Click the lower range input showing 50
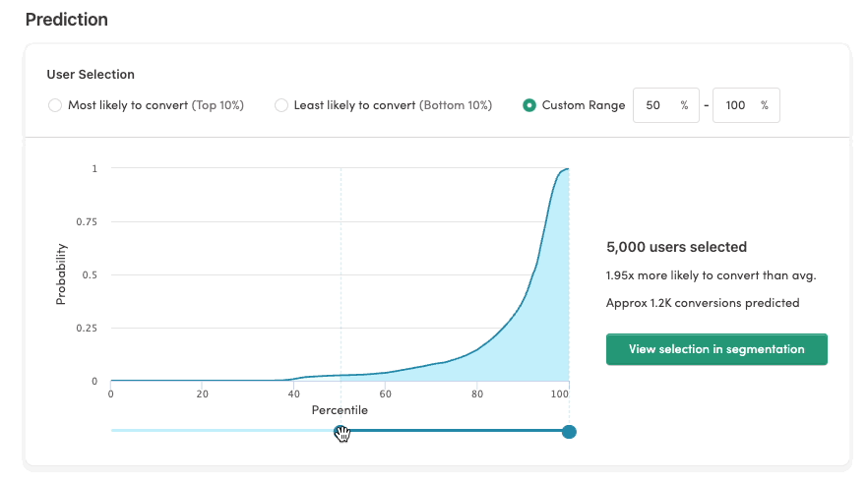The width and height of the screenshot is (868, 484). coord(666,105)
